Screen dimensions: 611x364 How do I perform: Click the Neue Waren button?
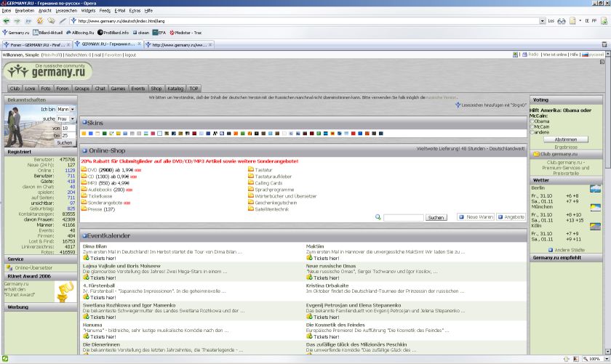point(476,217)
